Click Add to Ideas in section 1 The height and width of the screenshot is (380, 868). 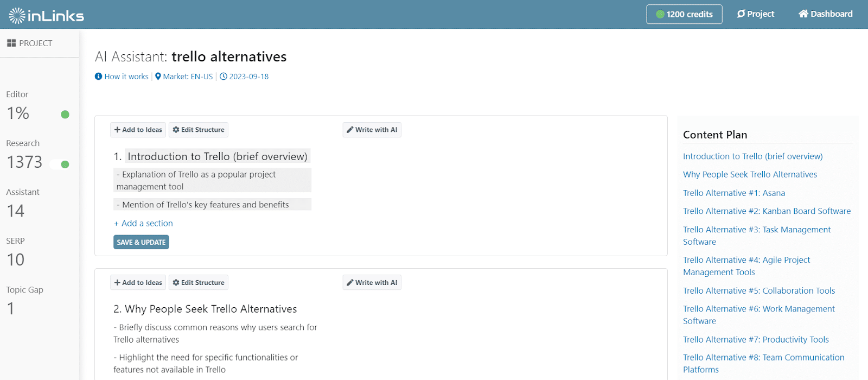(x=138, y=130)
